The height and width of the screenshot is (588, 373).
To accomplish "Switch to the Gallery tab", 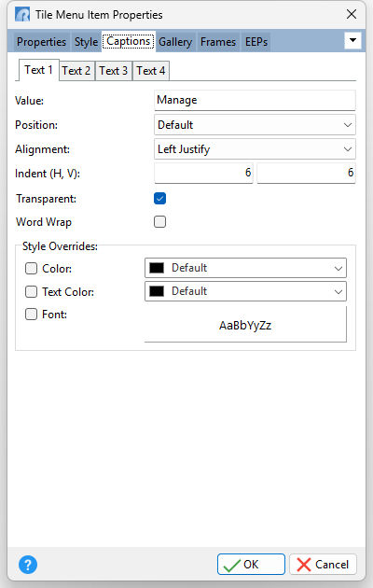I will (x=175, y=42).
